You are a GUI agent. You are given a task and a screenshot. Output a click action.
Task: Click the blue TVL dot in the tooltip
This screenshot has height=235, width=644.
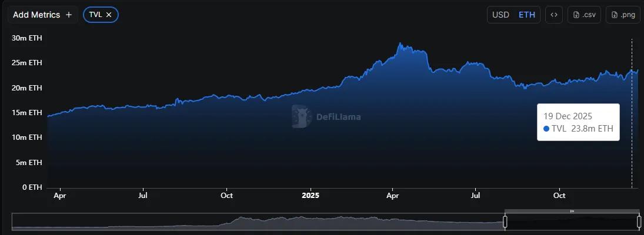point(547,129)
